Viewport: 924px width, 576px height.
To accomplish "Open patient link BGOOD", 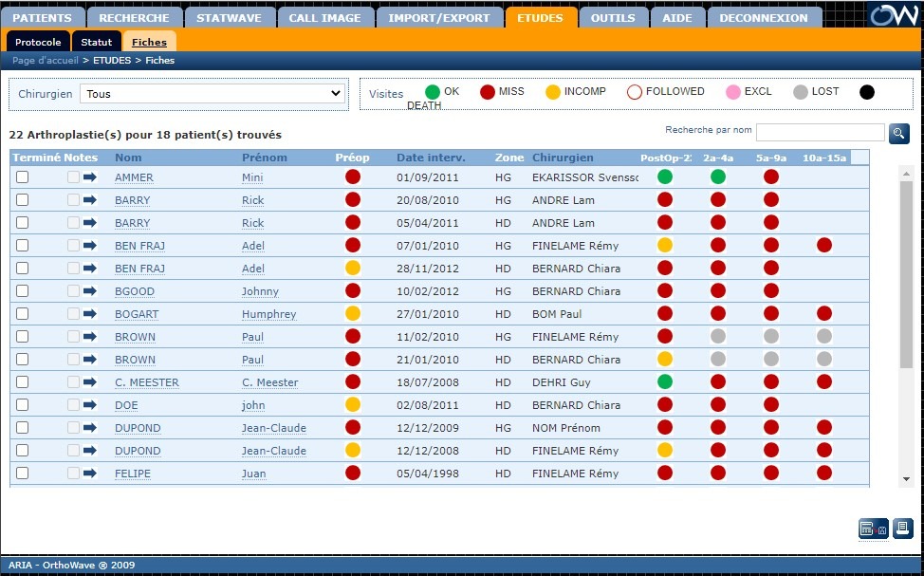I will point(135,291).
